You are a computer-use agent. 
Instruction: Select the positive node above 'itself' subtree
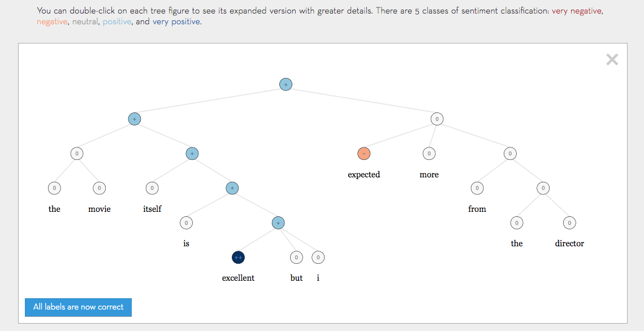192,153
